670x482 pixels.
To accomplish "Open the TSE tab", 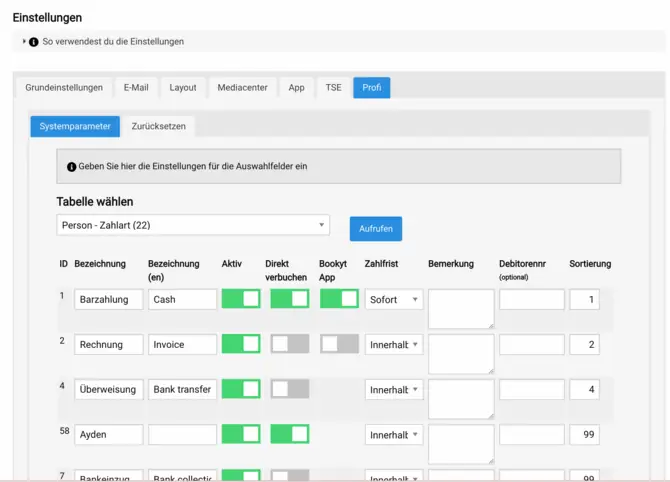I will tap(334, 88).
